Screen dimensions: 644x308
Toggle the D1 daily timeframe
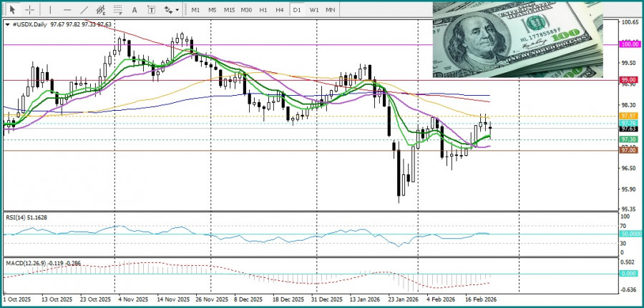coord(297,10)
